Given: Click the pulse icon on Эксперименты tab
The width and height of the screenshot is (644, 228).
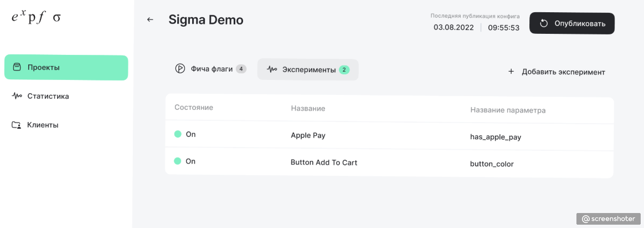Looking at the screenshot, I should pyautogui.click(x=271, y=69).
